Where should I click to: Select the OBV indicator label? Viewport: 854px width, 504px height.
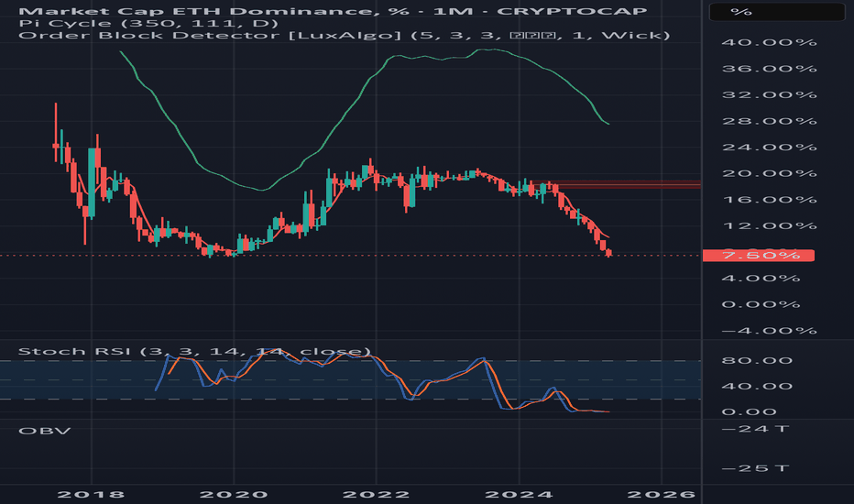point(45,431)
